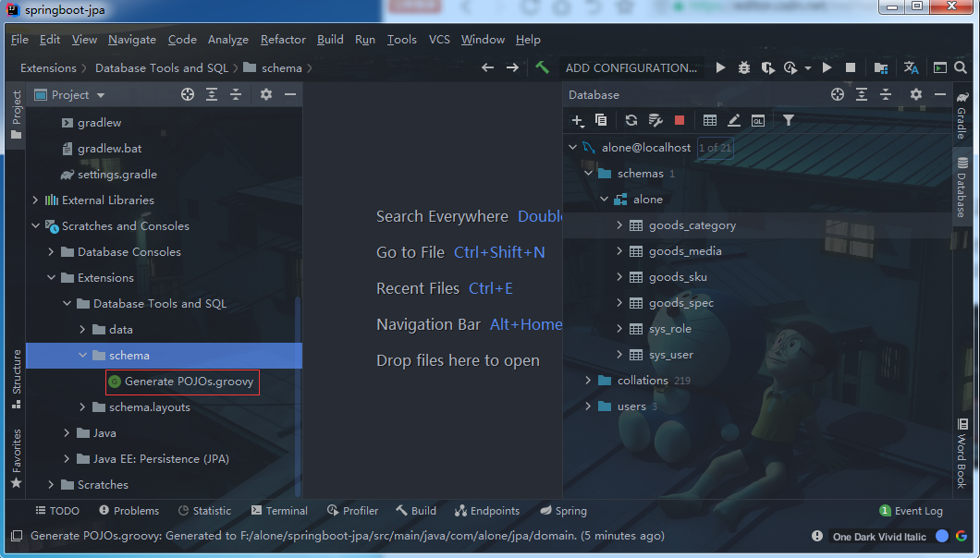Open the Event Log
Viewport: 980px width, 558px height.
(911, 511)
